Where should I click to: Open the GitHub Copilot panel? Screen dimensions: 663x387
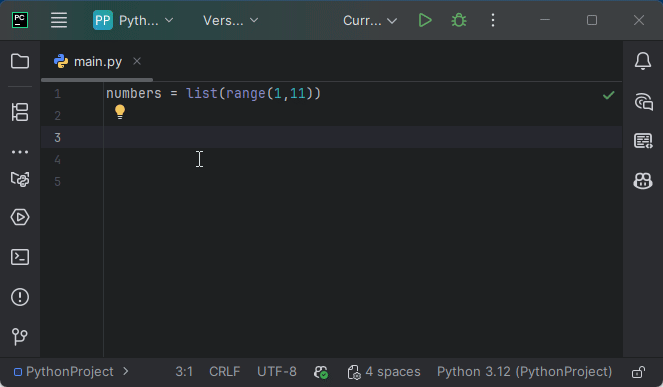point(643,181)
